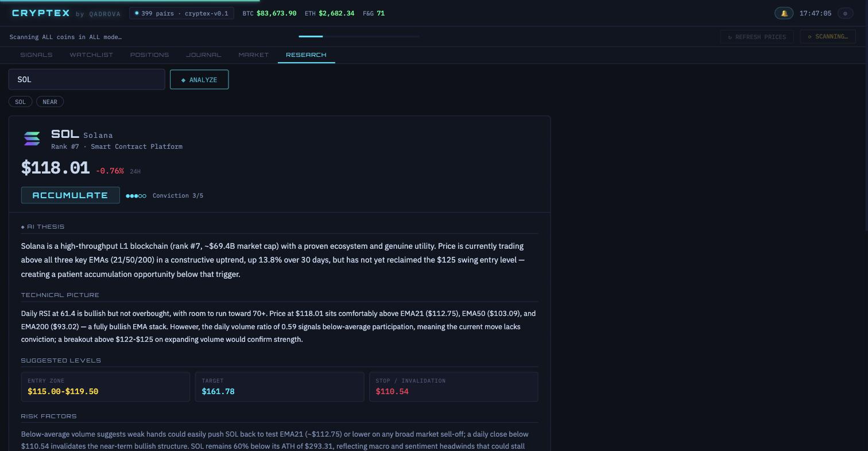Click the -0.76% 24H change
Image resolution: width=868 pixels, height=451 pixels.
pos(118,171)
